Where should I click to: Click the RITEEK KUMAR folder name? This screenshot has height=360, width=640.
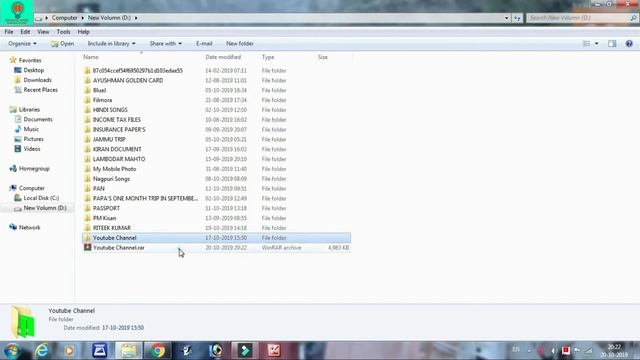[x=112, y=228]
